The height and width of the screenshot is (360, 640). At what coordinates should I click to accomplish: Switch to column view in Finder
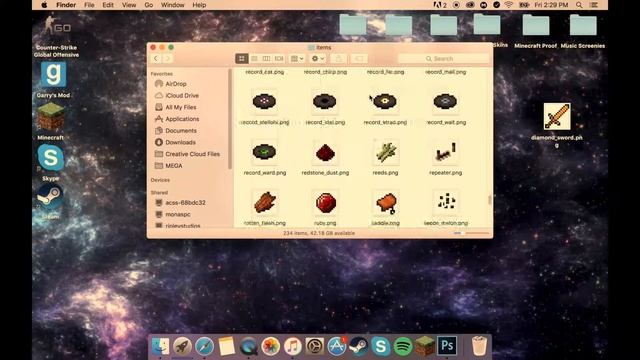coord(266,59)
